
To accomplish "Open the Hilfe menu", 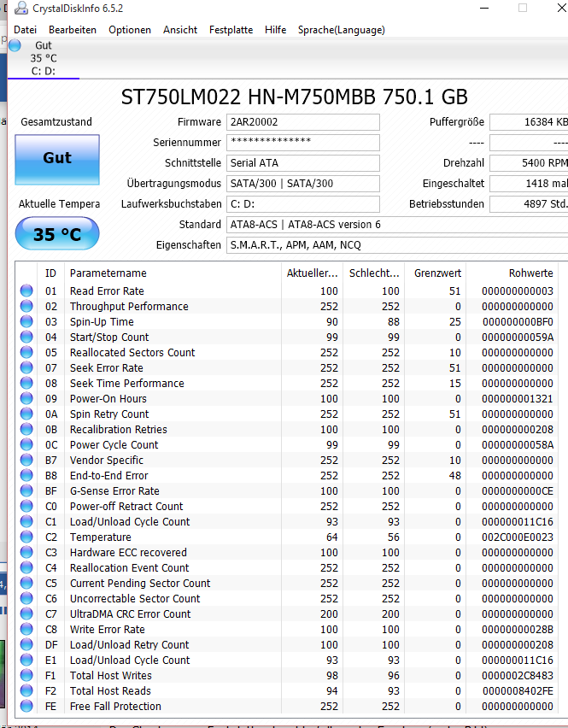I will point(275,30).
